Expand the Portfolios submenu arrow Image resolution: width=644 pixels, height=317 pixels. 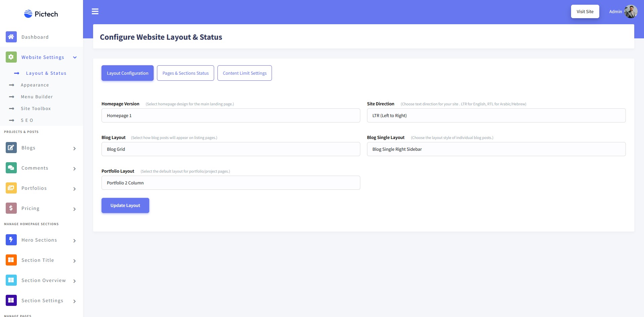click(75, 189)
